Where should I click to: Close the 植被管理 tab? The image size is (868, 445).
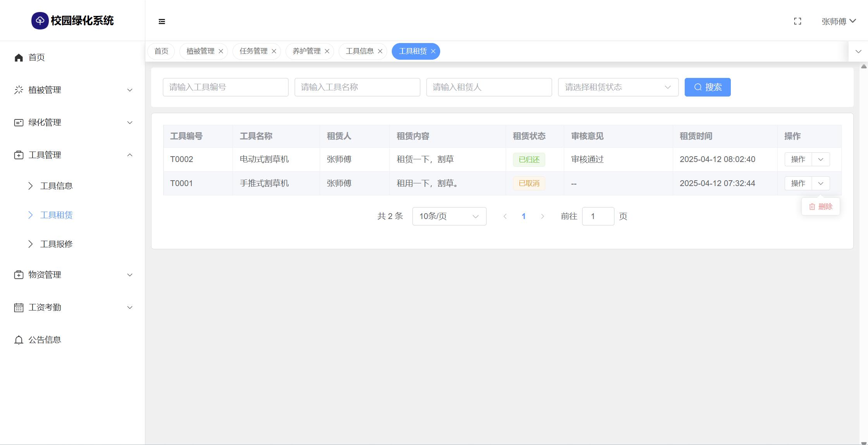[221, 51]
